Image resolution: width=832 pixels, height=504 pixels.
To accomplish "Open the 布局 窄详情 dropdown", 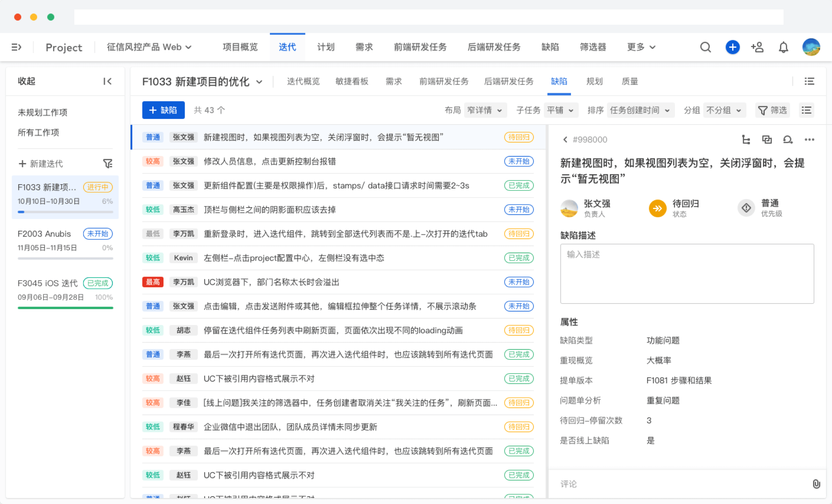I will 485,110.
